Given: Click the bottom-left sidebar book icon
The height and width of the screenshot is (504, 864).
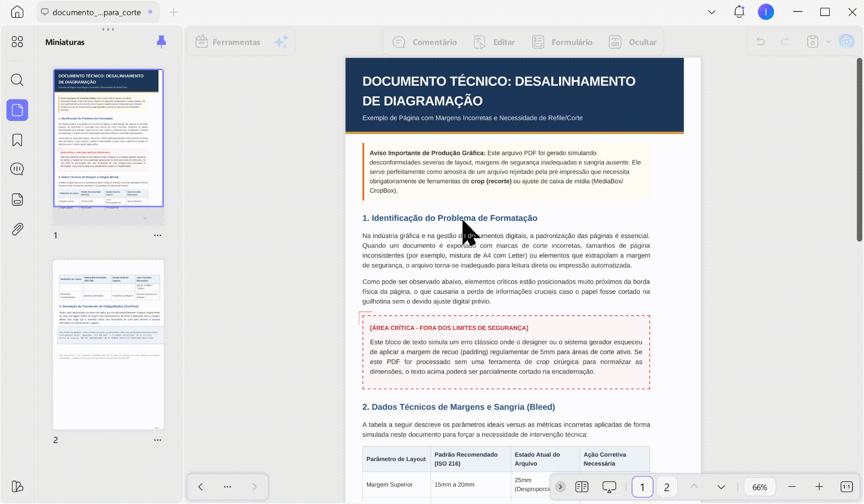Looking at the screenshot, I should point(17,486).
